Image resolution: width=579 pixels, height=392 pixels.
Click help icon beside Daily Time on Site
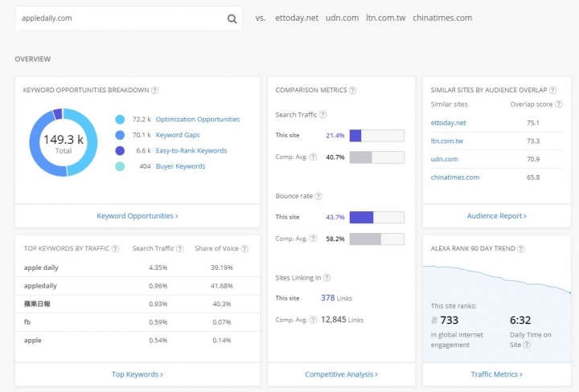[528, 345]
